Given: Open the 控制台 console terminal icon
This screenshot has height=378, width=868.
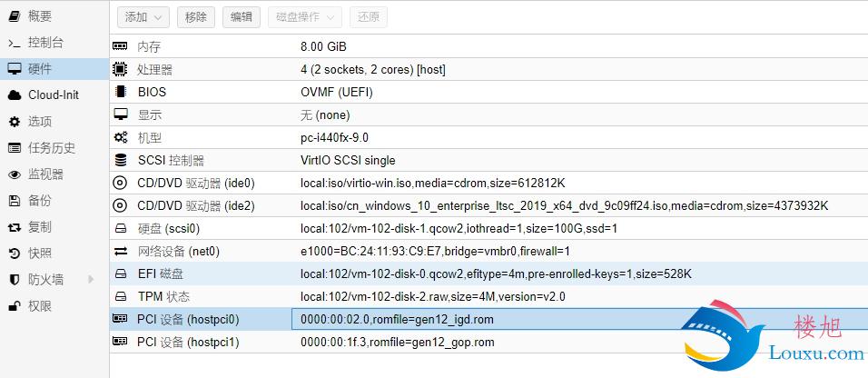Looking at the screenshot, I should [15, 43].
